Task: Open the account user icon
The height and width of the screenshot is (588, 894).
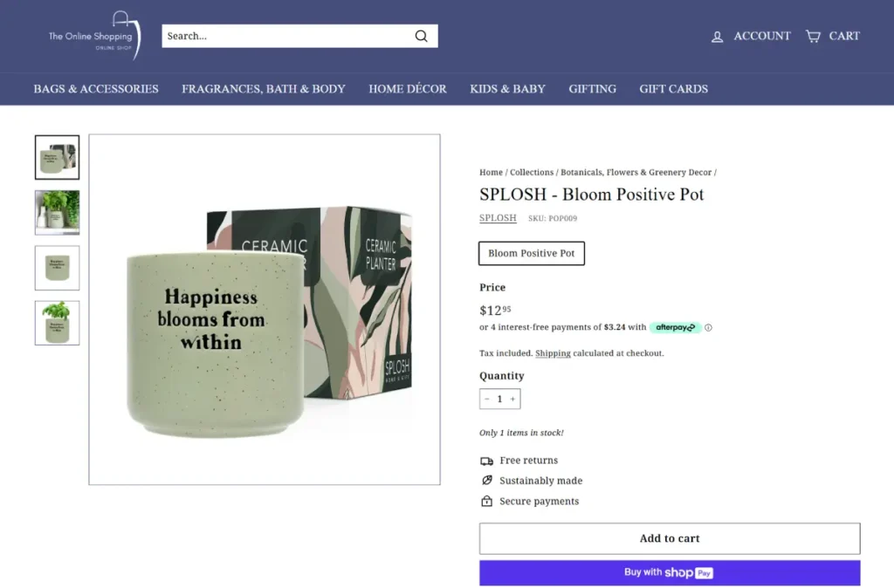Action: [718, 37]
